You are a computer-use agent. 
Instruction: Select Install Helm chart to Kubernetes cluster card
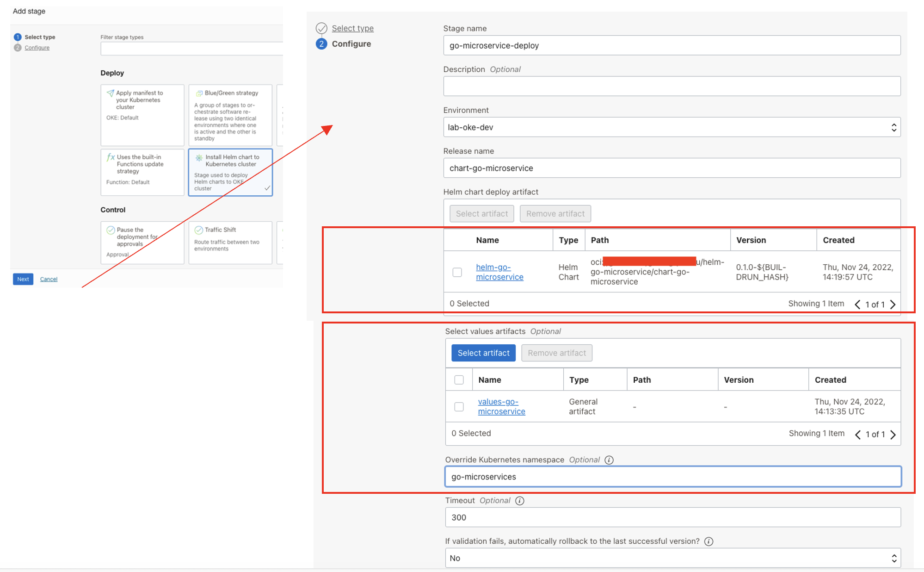230,172
